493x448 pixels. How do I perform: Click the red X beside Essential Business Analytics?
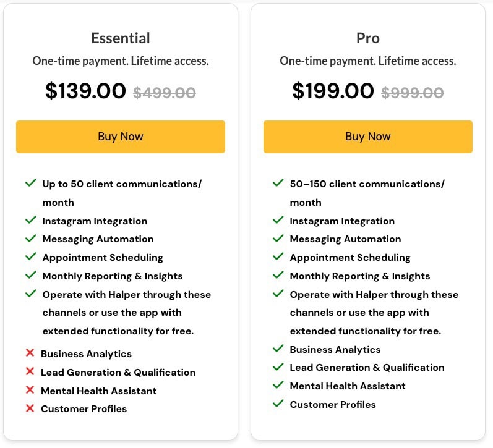click(30, 353)
